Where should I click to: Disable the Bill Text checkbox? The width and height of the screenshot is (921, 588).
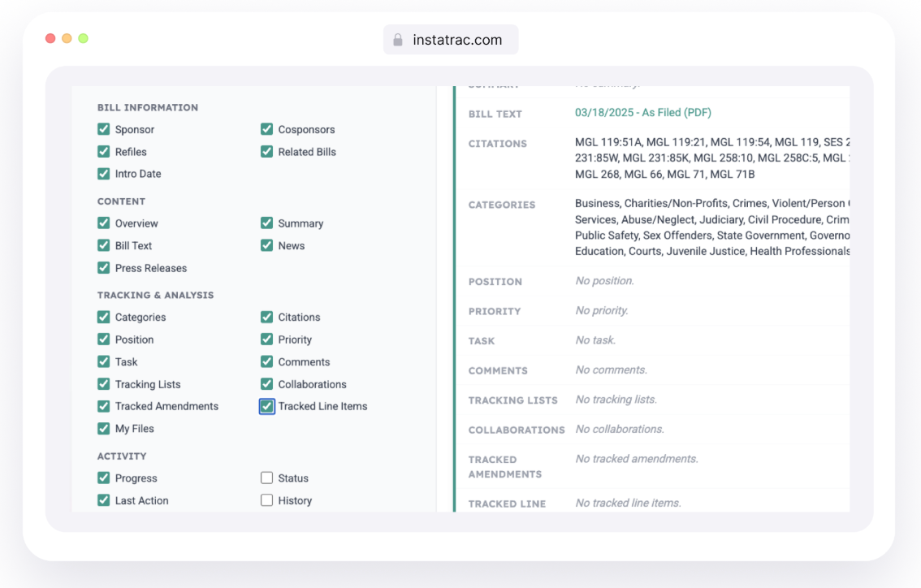103,245
